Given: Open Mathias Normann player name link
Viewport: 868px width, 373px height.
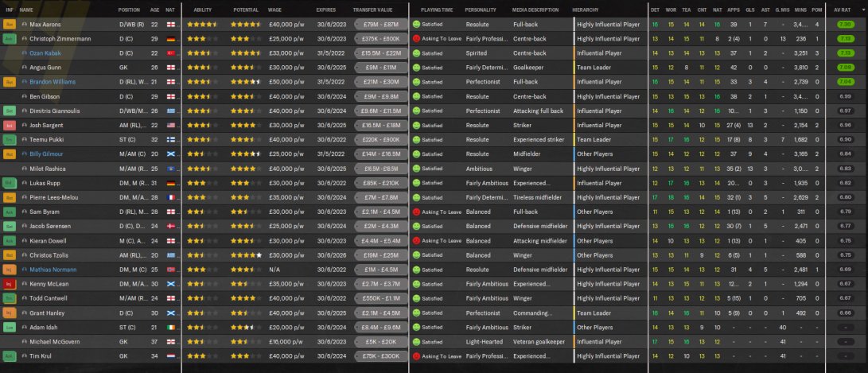Looking at the screenshot, I should pyautogui.click(x=53, y=270).
